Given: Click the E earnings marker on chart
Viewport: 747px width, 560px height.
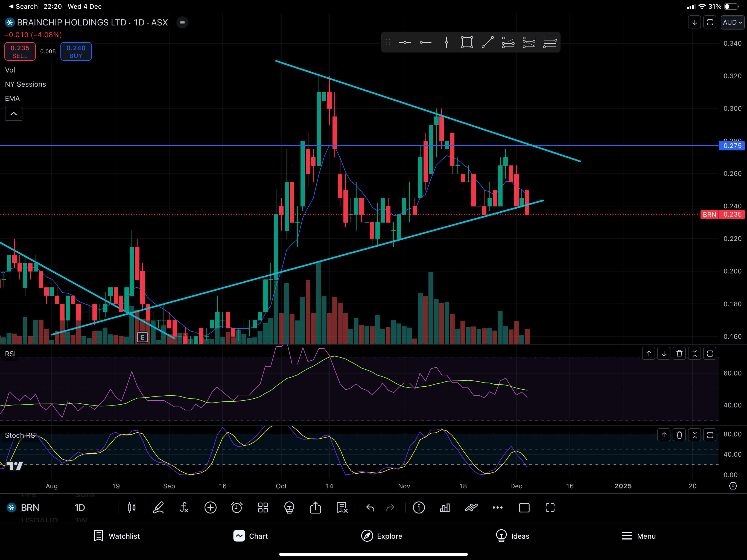Looking at the screenshot, I should (142, 337).
